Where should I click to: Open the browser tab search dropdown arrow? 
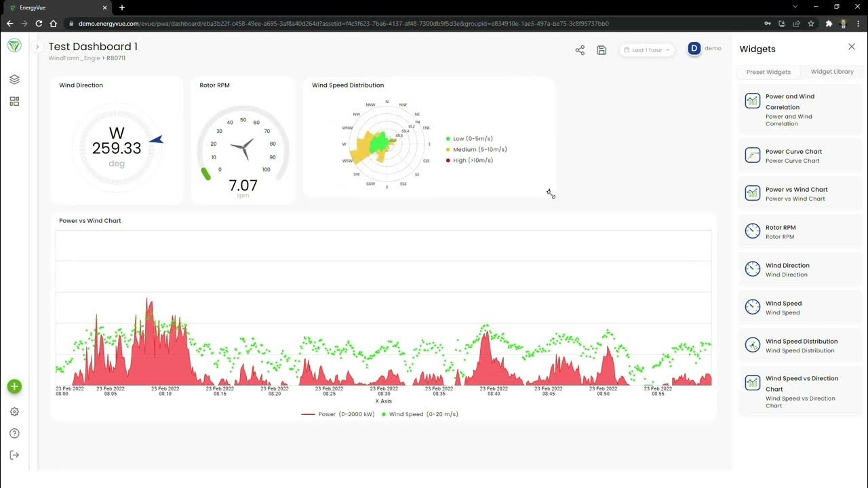click(x=795, y=6)
